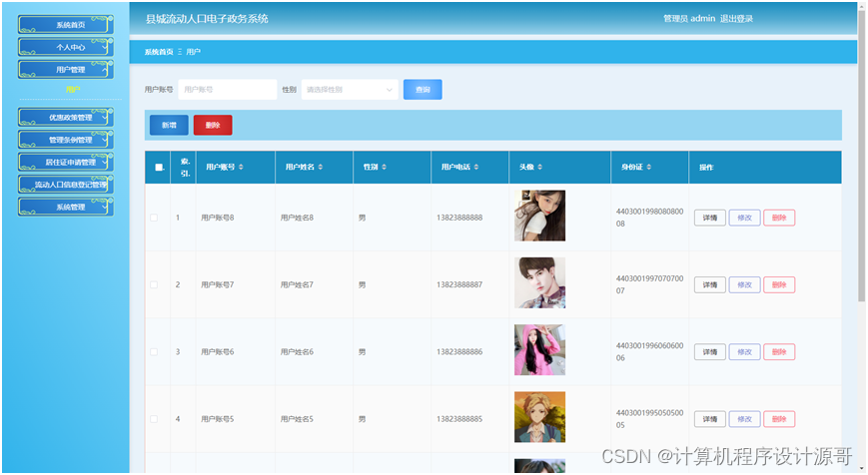Select the 用户 submenu item
Image resolution: width=868 pixels, height=475 pixels.
(73, 90)
